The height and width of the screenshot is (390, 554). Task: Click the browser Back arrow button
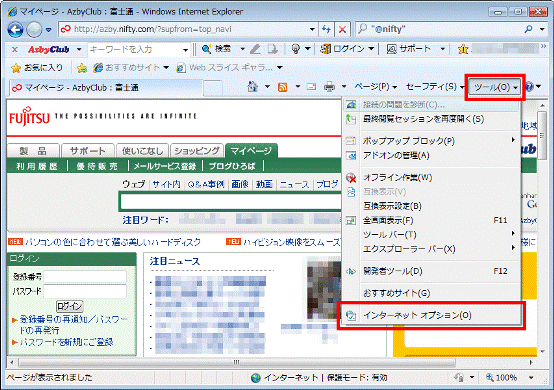click(15, 30)
